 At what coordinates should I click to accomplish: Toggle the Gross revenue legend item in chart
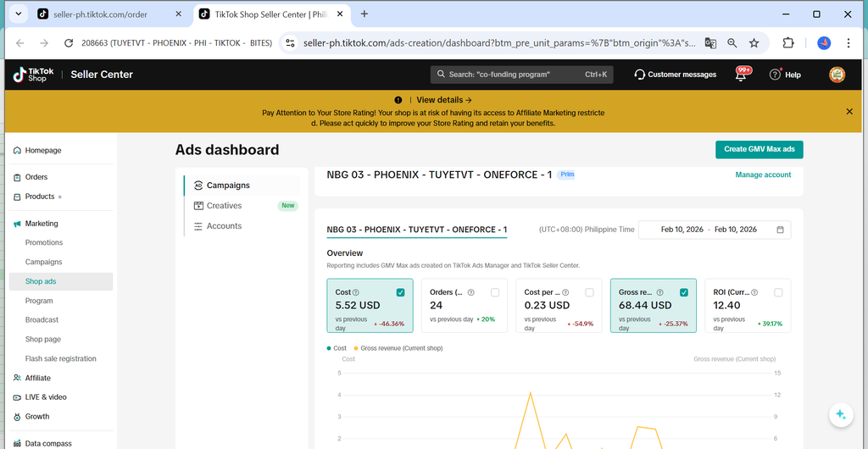coord(398,348)
